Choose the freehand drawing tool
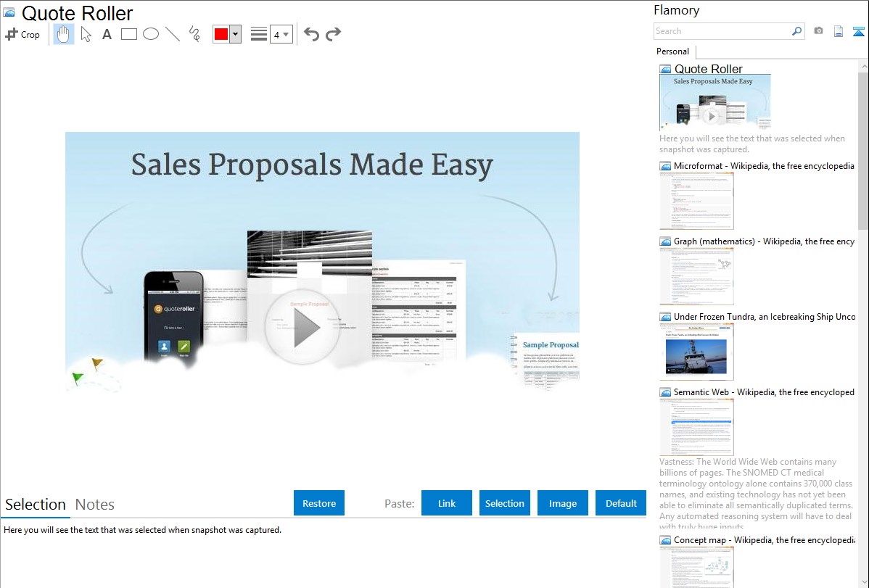This screenshot has height=588, width=869. (194, 34)
